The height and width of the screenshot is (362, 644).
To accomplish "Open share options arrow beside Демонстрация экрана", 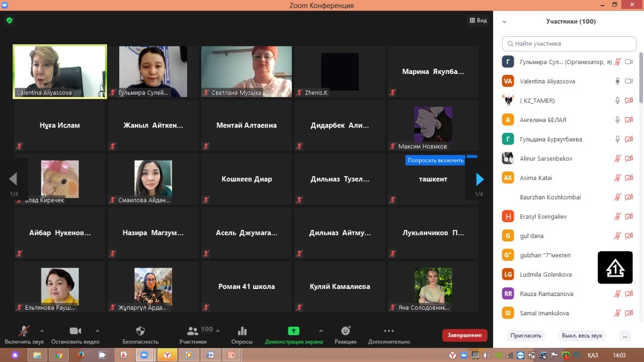I will (x=321, y=331).
